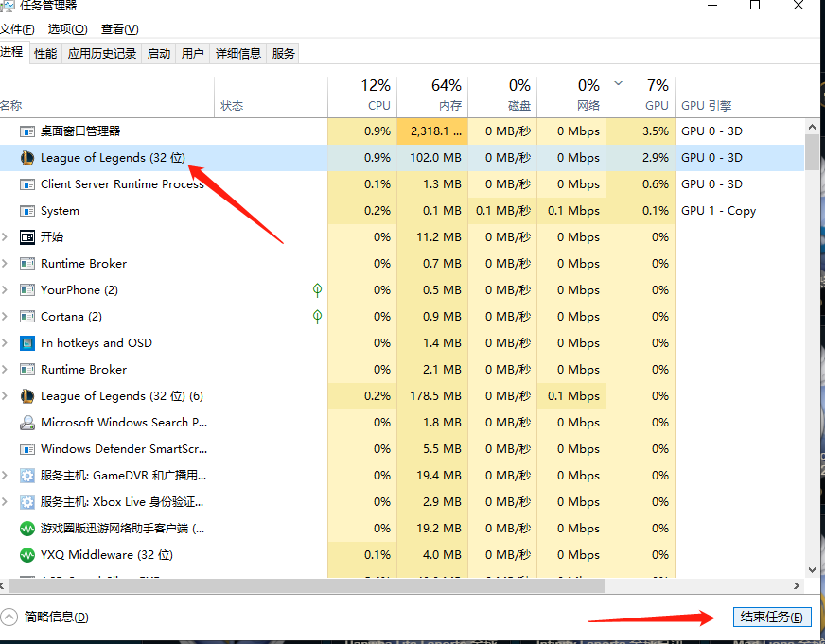825x644 pixels.
Task: Switch to the 用户 tab
Action: click(x=193, y=53)
